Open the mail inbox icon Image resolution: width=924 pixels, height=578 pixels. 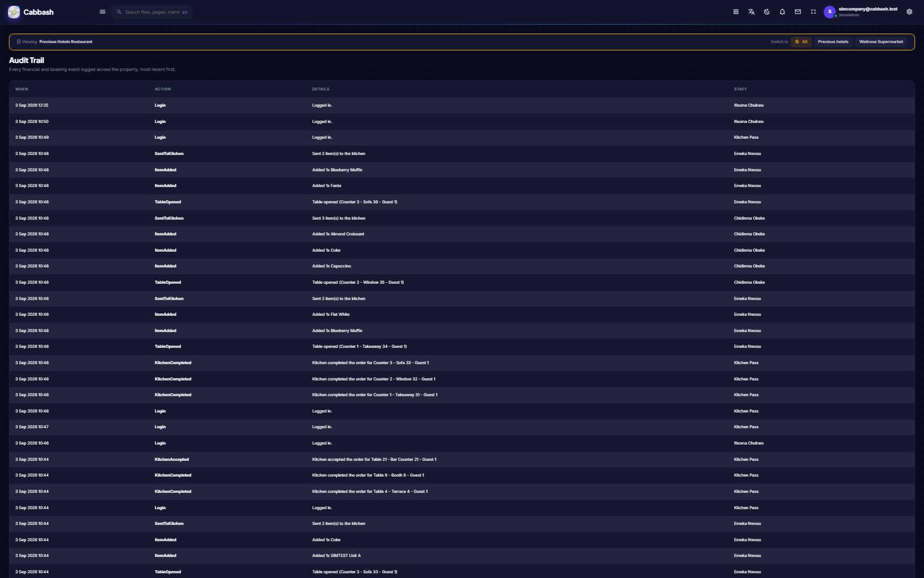[x=798, y=12]
